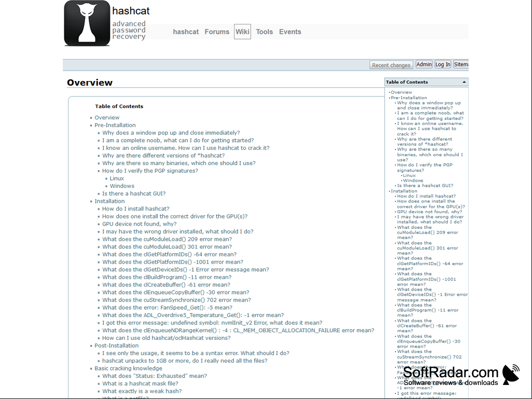Open the sidebar Overview link
Screen dimensions: 532x399
click(x=401, y=92)
